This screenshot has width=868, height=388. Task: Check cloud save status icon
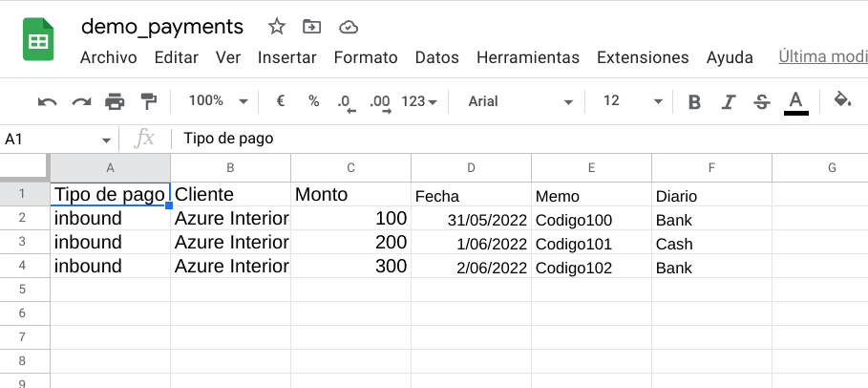[349, 27]
